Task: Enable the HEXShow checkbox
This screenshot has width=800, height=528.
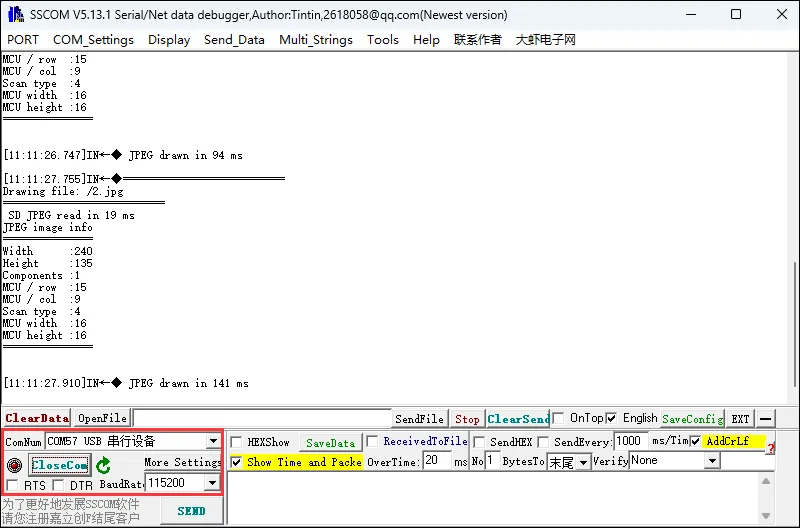Action: (x=236, y=442)
